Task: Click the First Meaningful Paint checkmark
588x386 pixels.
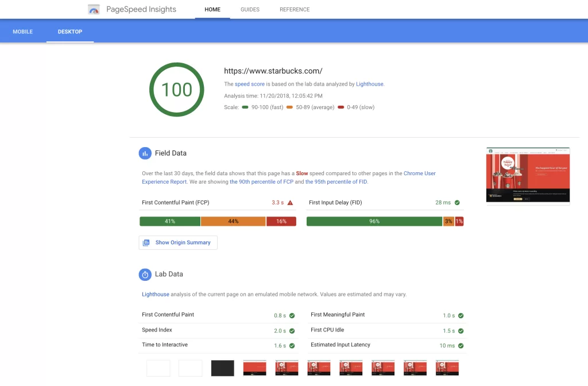Action: pos(461,315)
